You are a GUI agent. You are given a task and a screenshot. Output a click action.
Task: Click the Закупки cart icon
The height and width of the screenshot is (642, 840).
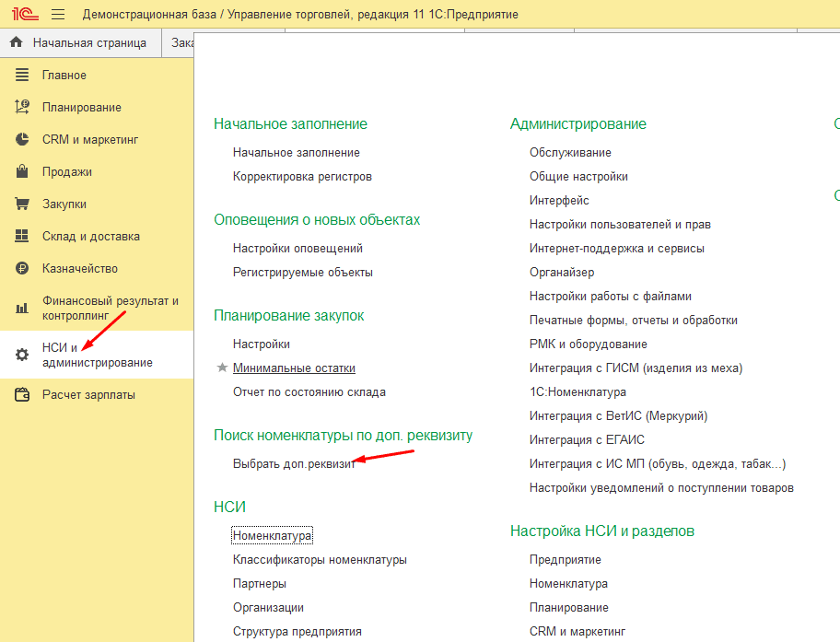(x=22, y=204)
